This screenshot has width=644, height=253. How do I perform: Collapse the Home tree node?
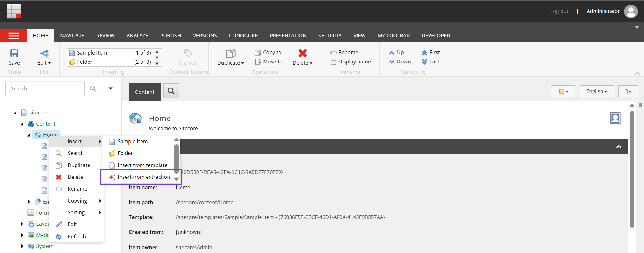[x=29, y=135]
